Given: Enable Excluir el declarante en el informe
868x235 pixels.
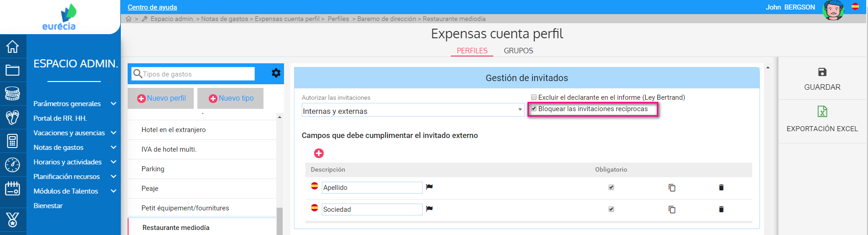Looking at the screenshot, I should 534,97.
